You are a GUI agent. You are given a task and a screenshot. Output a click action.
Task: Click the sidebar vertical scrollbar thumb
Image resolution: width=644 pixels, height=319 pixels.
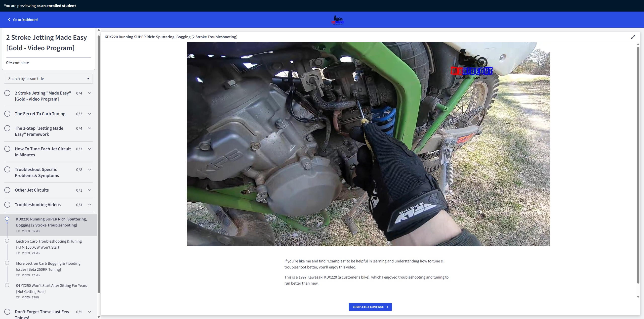click(x=99, y=164)
